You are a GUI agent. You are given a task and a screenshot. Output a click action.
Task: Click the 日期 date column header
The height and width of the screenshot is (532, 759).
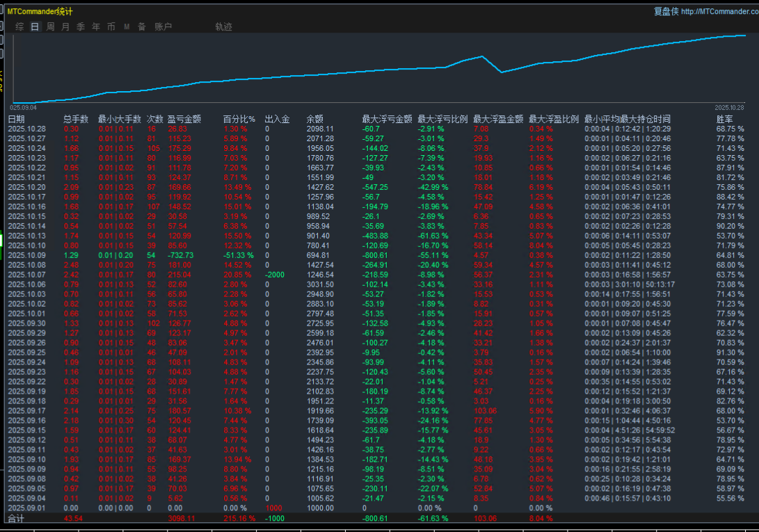[x=16, y=119]
